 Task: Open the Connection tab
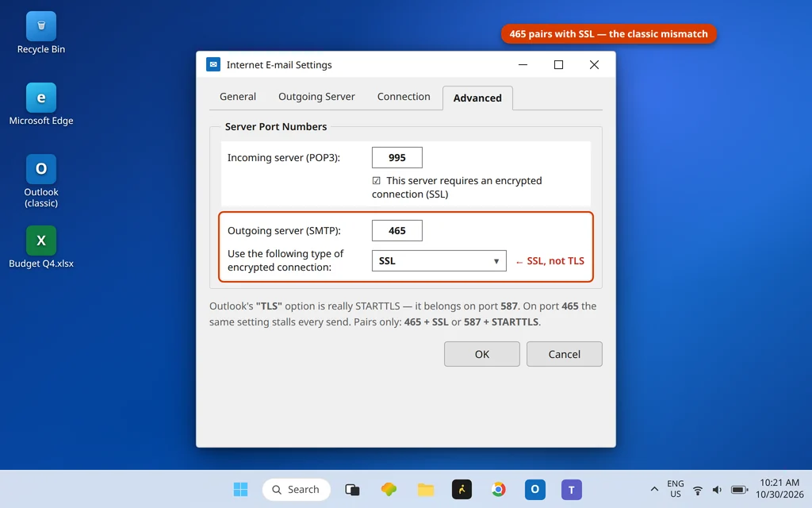click(x=404, y=96)
